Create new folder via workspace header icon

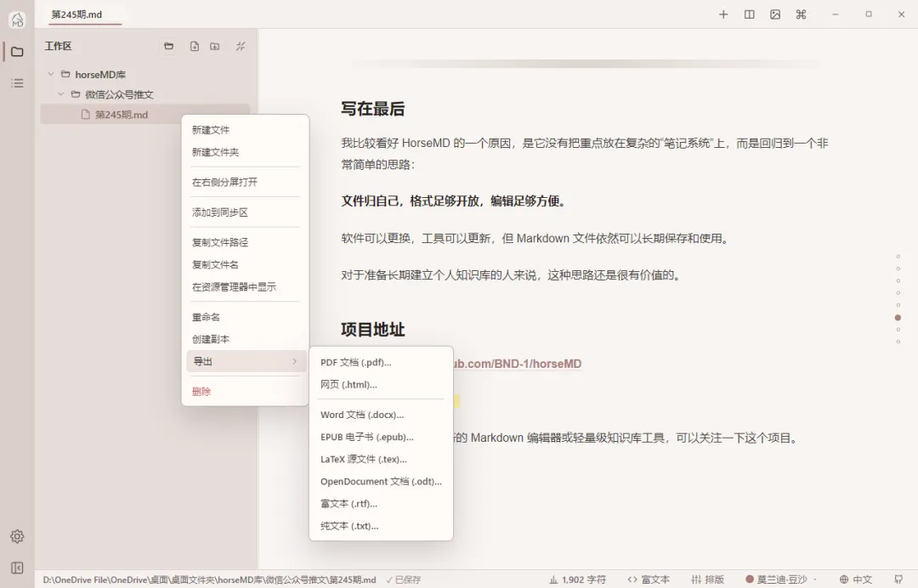[x=215, y=46]
